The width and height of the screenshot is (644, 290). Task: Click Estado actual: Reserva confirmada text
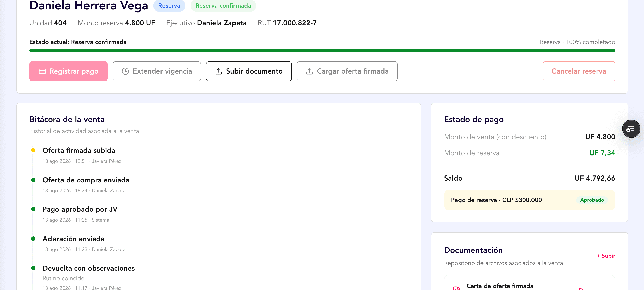click(78, 42)
